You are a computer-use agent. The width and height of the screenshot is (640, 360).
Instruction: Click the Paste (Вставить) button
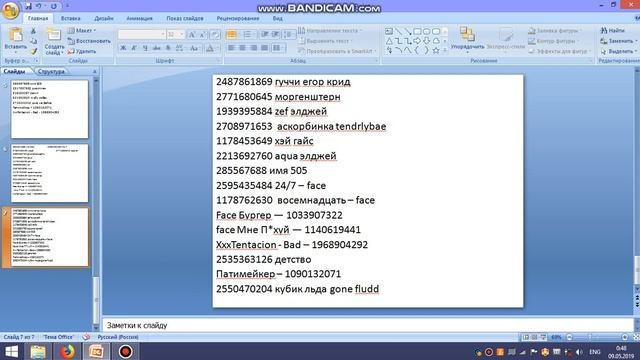16,39
